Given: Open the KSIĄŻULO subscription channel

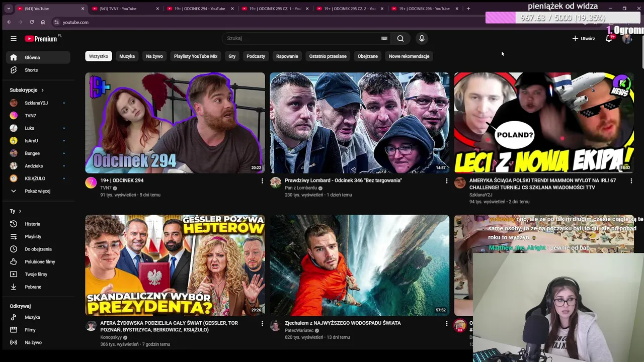Looking at the screenshot, I should (38, 178).
